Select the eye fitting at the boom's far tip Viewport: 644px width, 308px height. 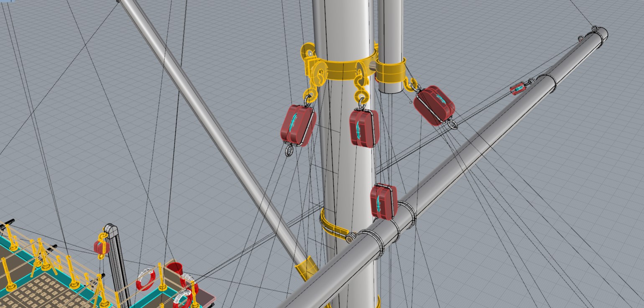click(595, 29)
